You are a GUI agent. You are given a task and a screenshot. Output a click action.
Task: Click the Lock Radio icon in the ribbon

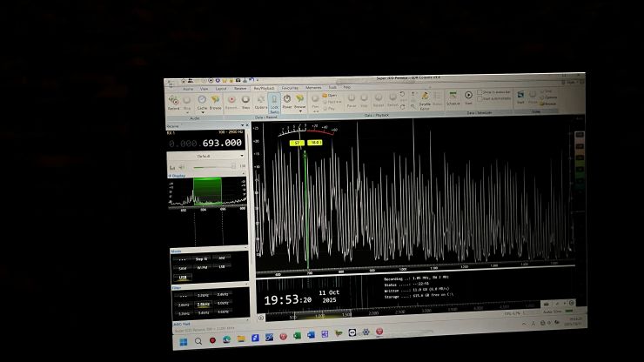pyautogui.click(x=274, y=102)
